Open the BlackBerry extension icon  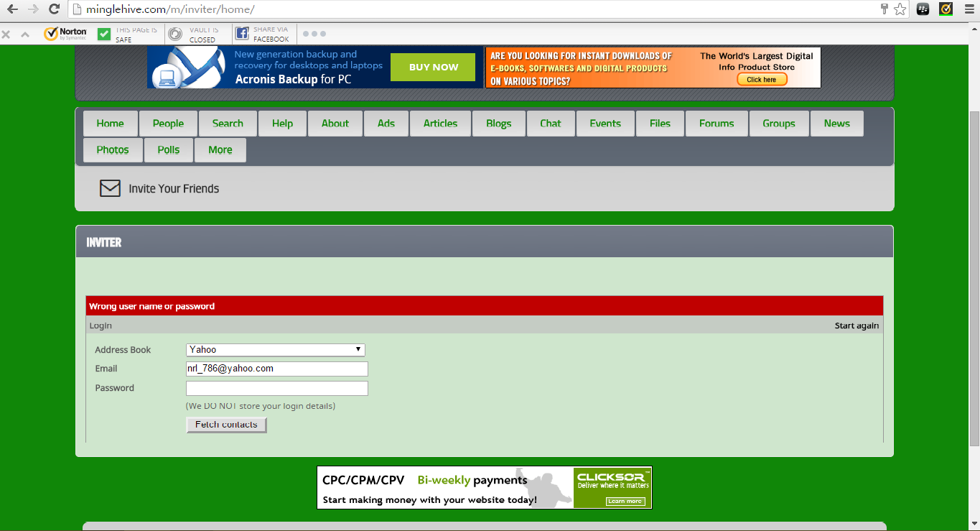click(x=923, y=9)
